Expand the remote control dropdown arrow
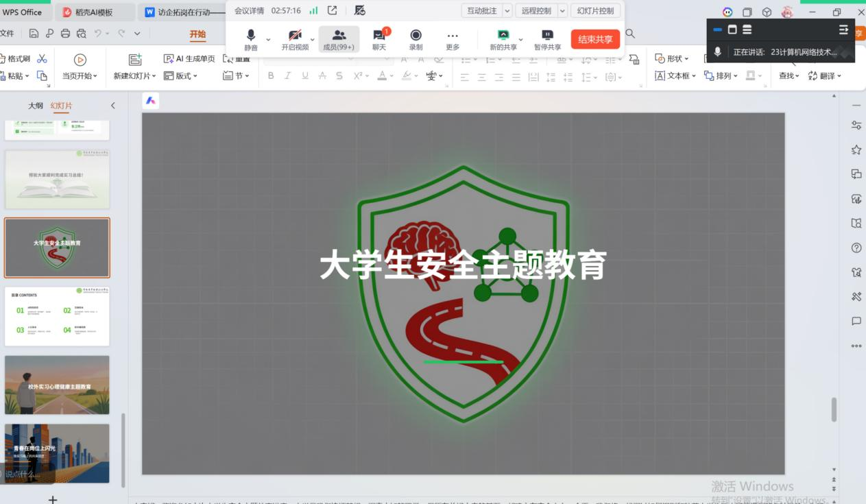 pos(562,11)
